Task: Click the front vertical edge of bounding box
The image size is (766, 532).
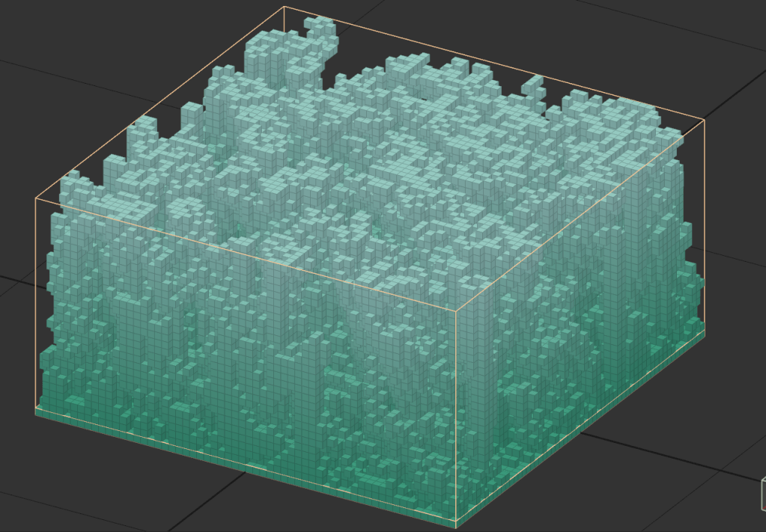Action: (456, 412)
